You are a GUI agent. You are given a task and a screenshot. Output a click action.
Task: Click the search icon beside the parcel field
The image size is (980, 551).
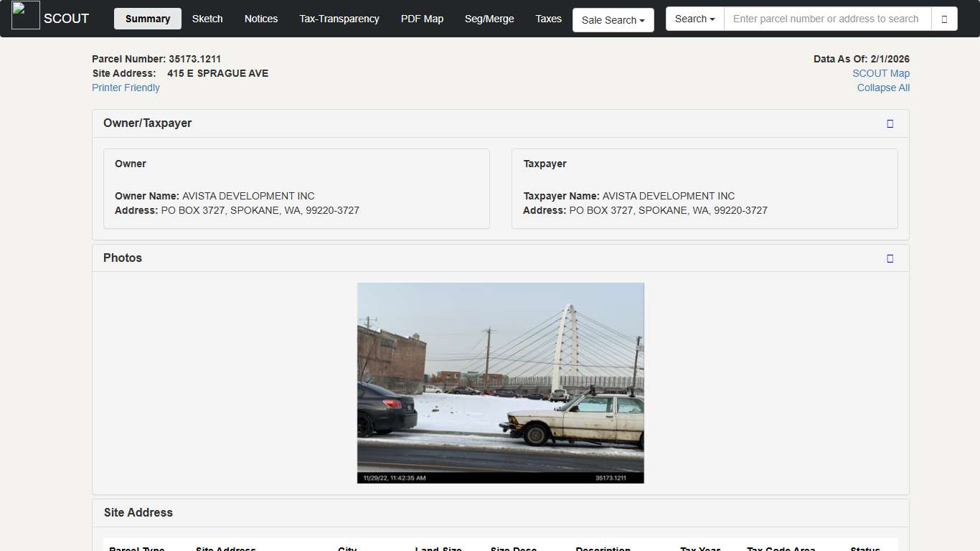pos(944,19)
